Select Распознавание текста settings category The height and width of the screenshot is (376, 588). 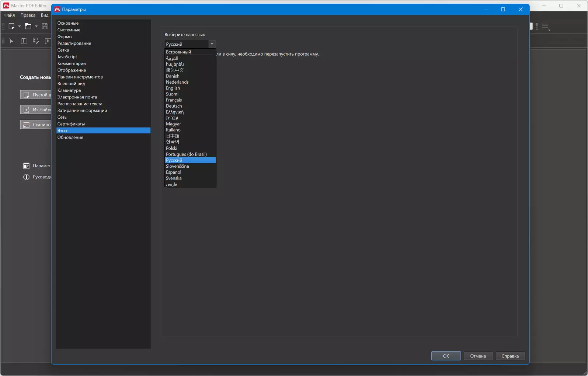pos(103,104)
